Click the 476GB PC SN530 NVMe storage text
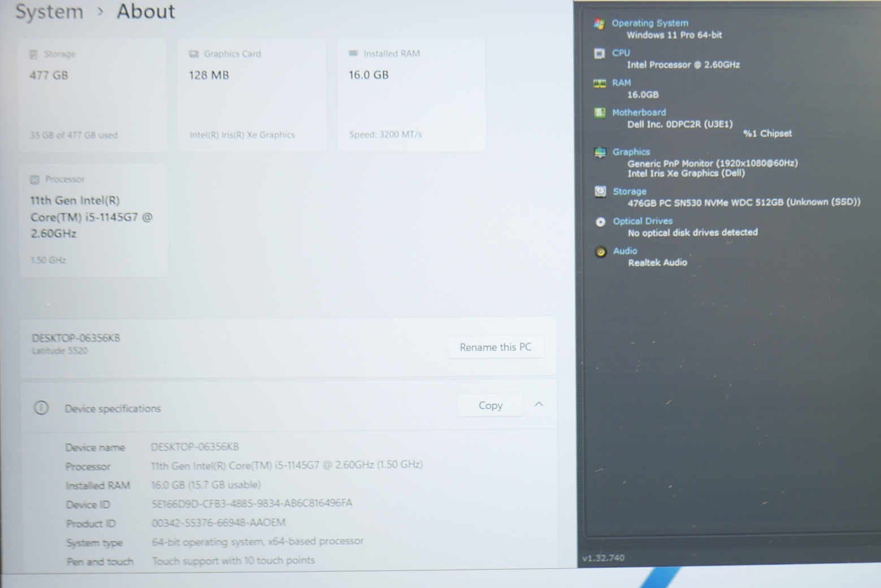The height and width of the screenshot is (588, 881). pyautogui.click(x=744, y=202)
